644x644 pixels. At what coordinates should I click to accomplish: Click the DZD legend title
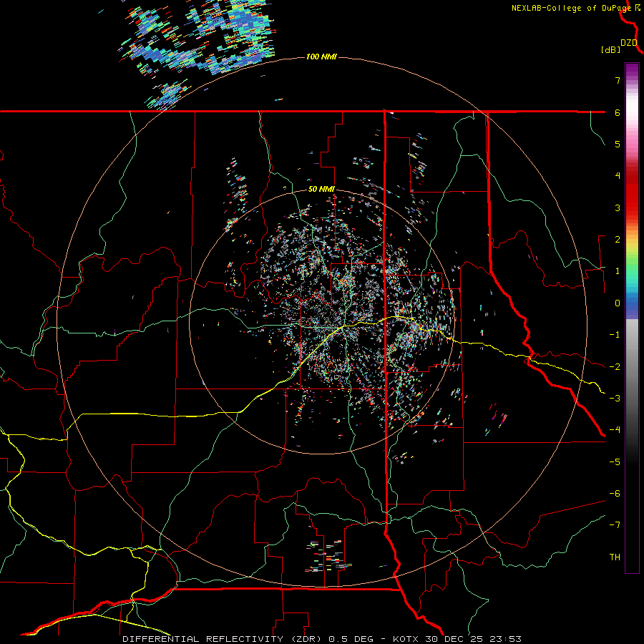coord(629,43)
